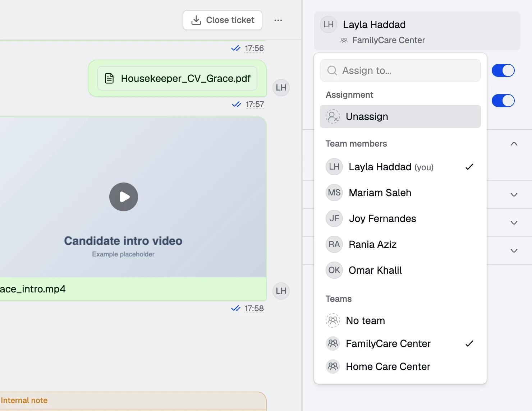Click the Unassign person icon
The width and height of the screenshot is (532, 411).
pos(333,116)
